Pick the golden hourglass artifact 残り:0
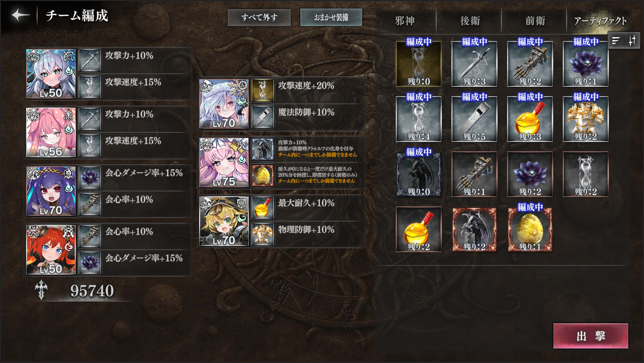The height and width of the screenshot is (363, 644). pos(418,64)
